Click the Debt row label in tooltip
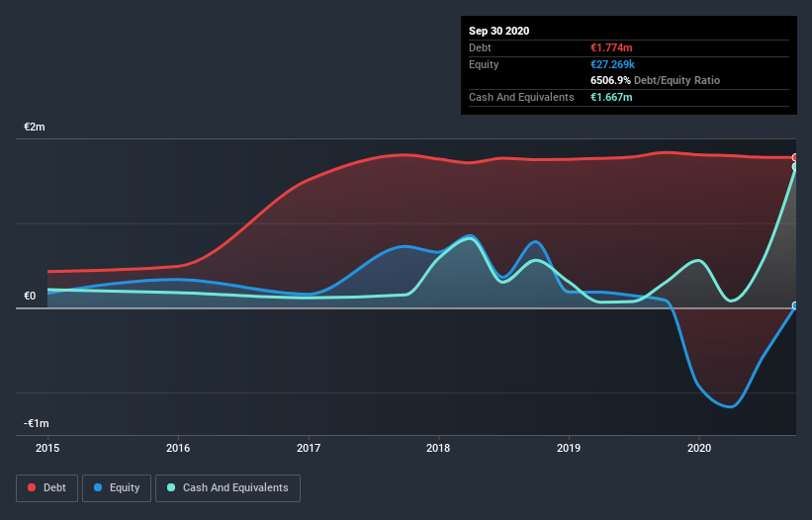812x520 pixels. (x=480, y=47)
